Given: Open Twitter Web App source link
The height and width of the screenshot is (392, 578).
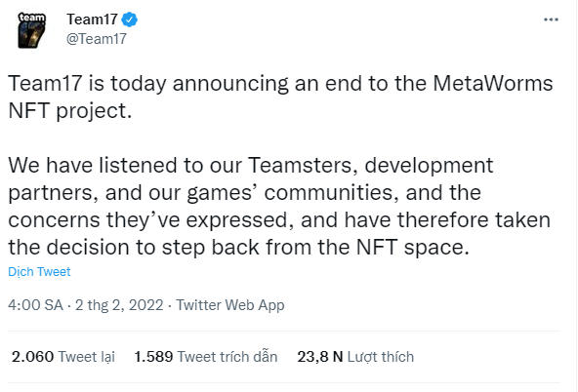Looking at the screenshot, I should [x=230, y=305].
